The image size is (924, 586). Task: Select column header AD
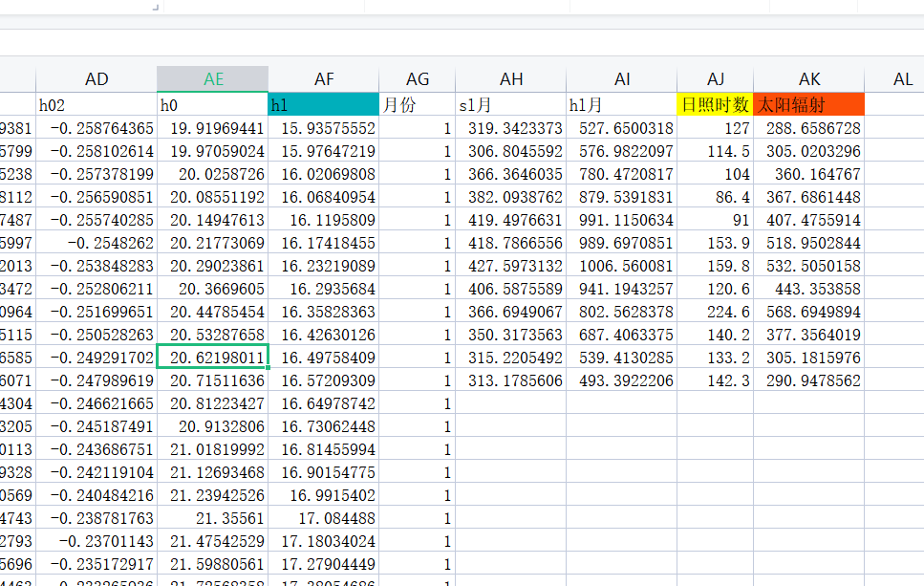pos(97,79)
